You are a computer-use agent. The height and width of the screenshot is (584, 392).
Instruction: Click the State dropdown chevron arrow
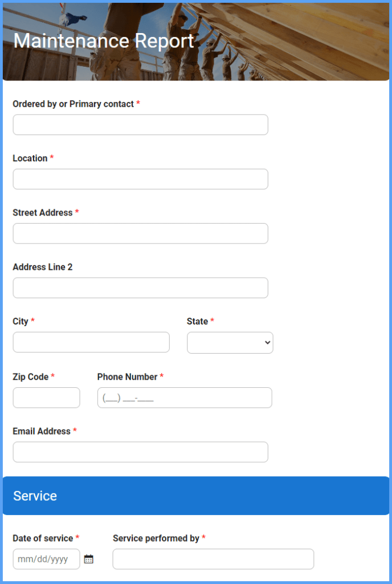tap(266, 342)
